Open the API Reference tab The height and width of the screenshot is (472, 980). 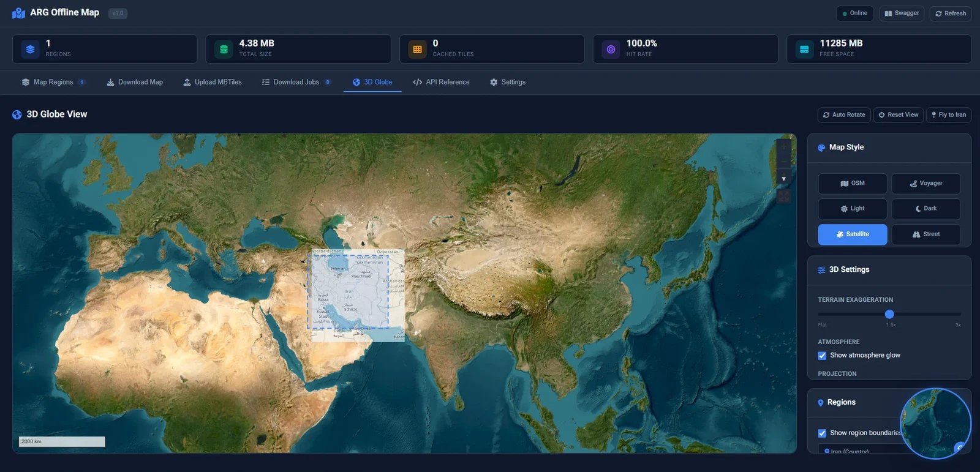coord(441,82)
